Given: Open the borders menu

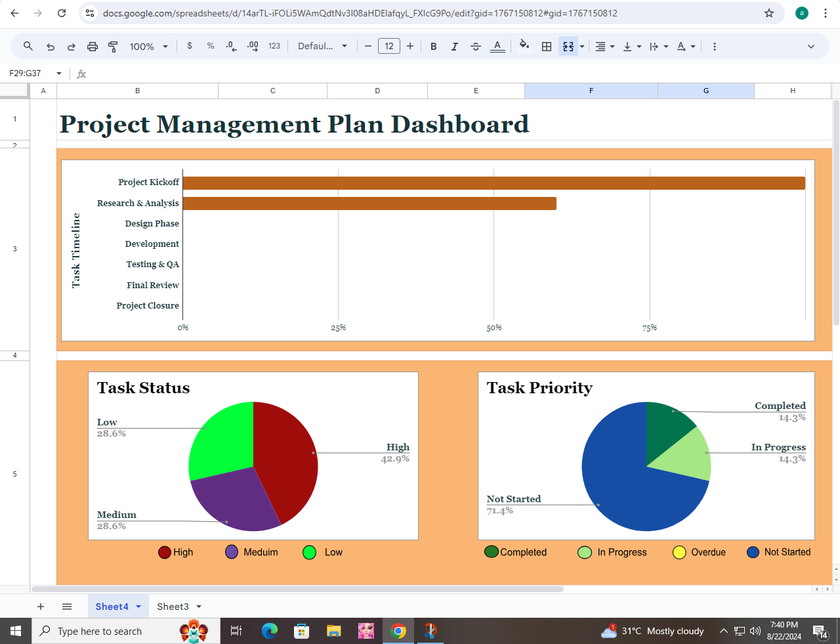Looking at the screenshot, I should (x=546, y=47).
